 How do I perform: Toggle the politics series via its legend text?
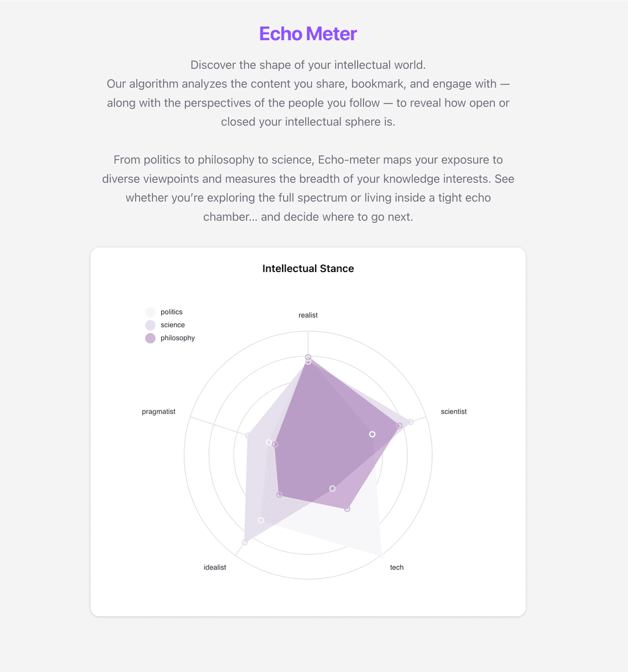click(172, 312)
